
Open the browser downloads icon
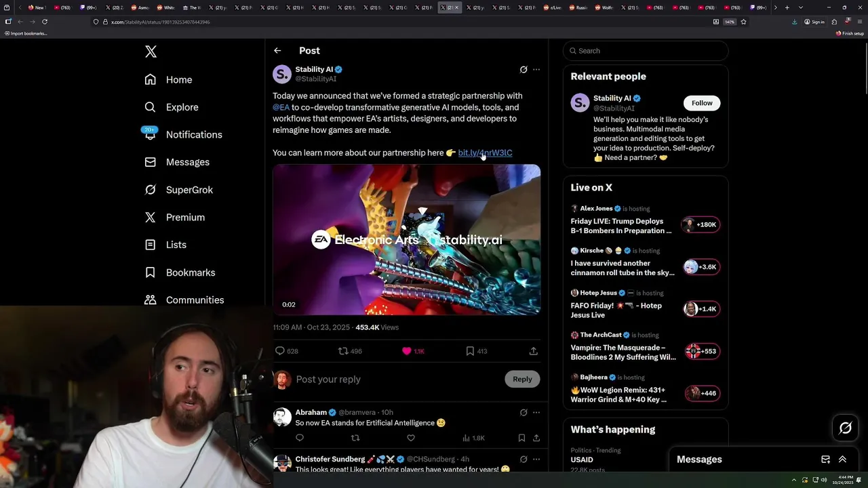click(794, 22)
